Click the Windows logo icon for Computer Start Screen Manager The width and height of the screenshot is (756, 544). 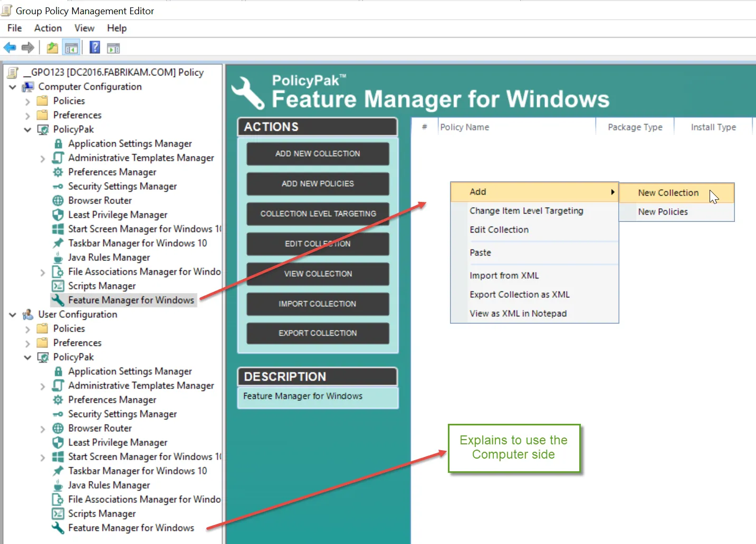pos(58,229)
